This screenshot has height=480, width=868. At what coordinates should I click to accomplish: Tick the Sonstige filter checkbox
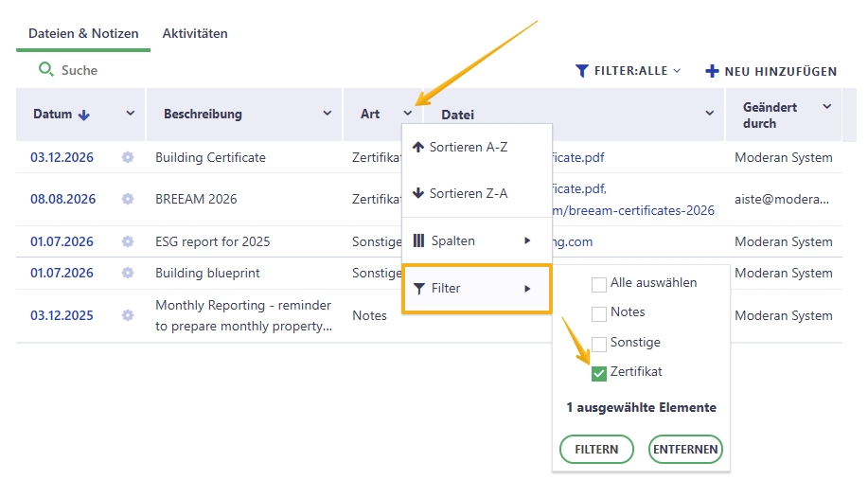tap(599, 344)
